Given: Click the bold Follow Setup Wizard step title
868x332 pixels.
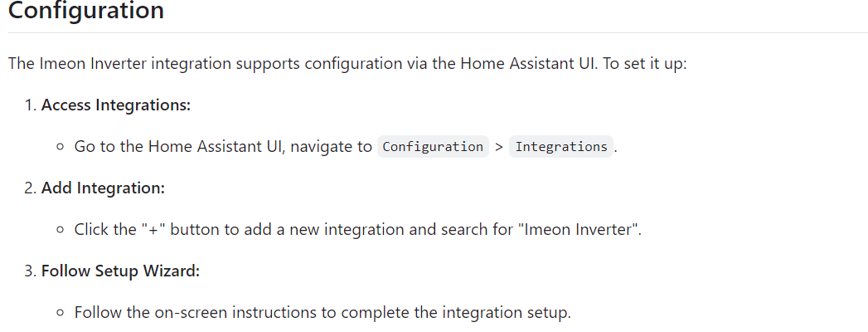Looking at the screenshot, I should pyautogui.click(x=121, y=271).
